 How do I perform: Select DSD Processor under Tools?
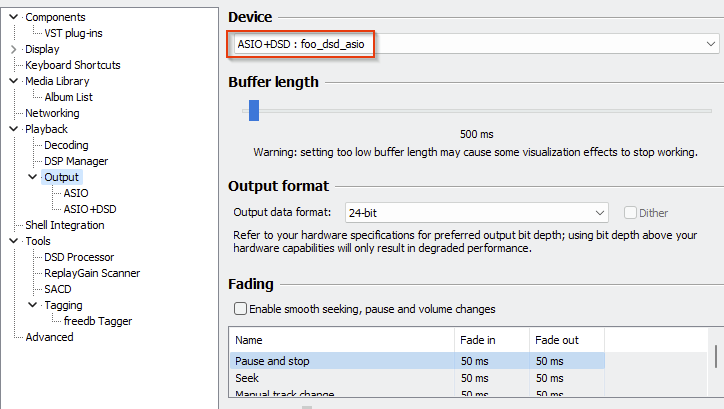click(x=79, y=257)
